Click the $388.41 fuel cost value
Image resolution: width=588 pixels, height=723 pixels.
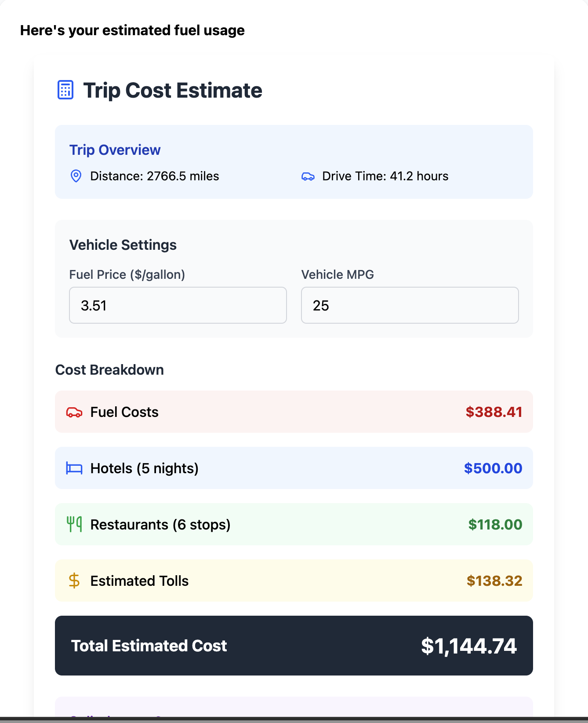point(494,412)
